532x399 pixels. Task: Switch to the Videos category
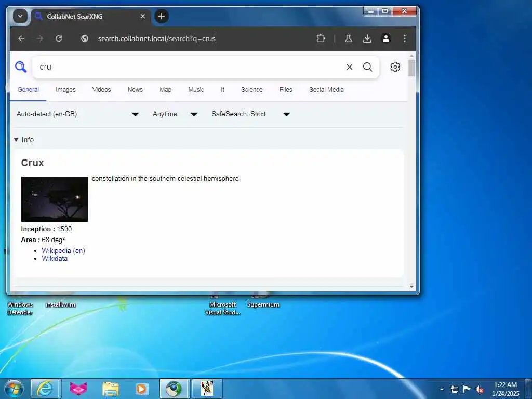(x=101, y=90)
